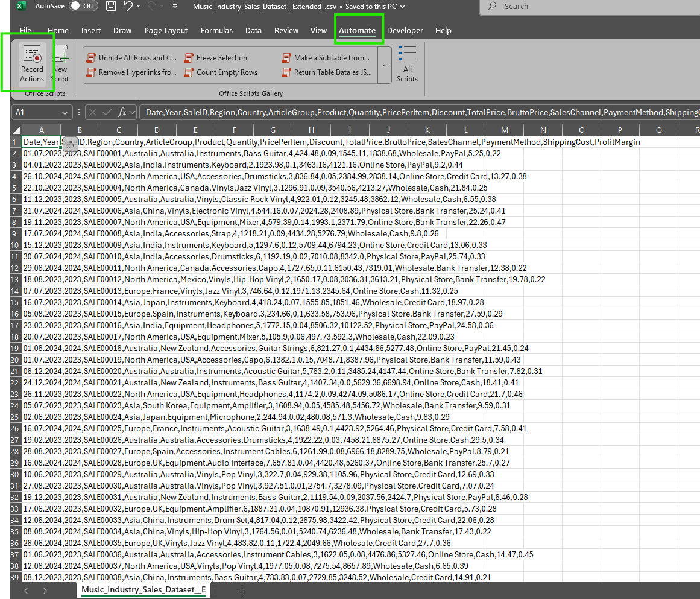Viewport: 700px width, 599px height.
Task: Open the Undo history dropdown arrow
Action: 139,6
